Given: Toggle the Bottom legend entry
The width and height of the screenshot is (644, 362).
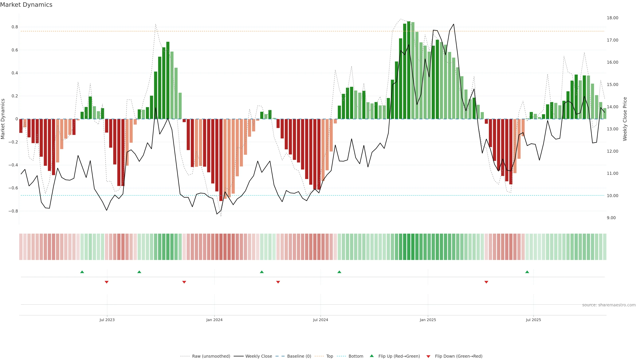Looking at the screenshot, I should point(356,356).
